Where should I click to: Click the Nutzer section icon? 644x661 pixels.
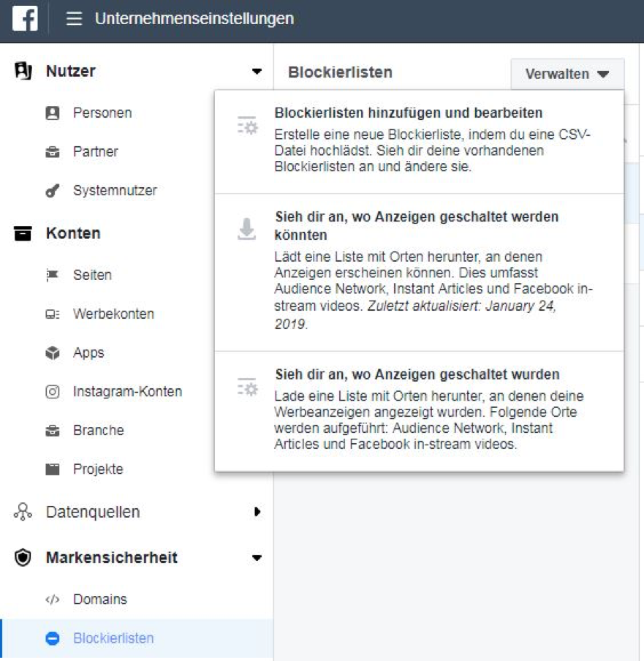[x=23, y=71]
